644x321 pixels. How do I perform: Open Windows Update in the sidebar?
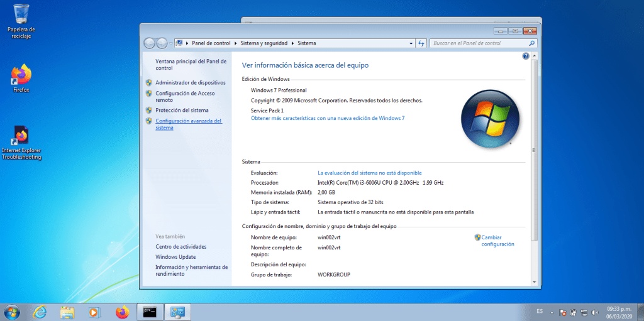pos(175,257)
